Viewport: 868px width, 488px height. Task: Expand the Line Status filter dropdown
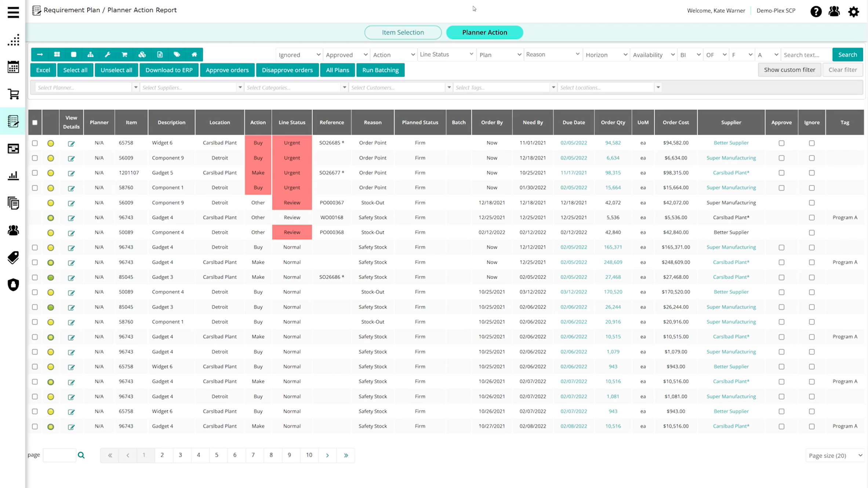pos(446,54)
